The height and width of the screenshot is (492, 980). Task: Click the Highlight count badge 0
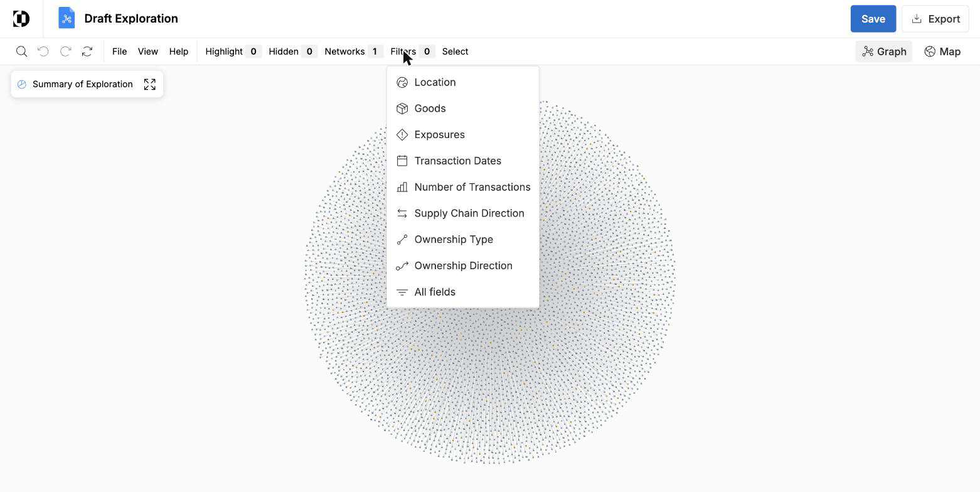tap(253, 51)
